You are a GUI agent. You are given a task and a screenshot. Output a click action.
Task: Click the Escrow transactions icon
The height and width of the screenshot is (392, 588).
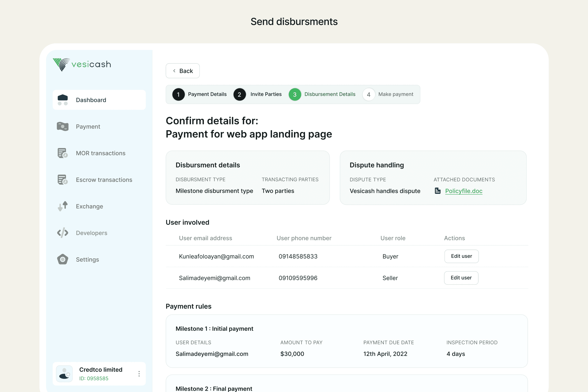point(63,180)
